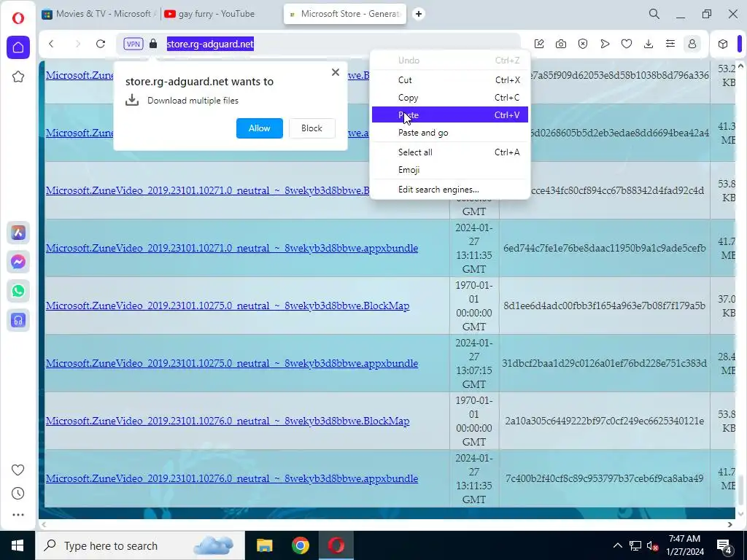
Task: Choose Paste from context menu
Action: [449, 114]
